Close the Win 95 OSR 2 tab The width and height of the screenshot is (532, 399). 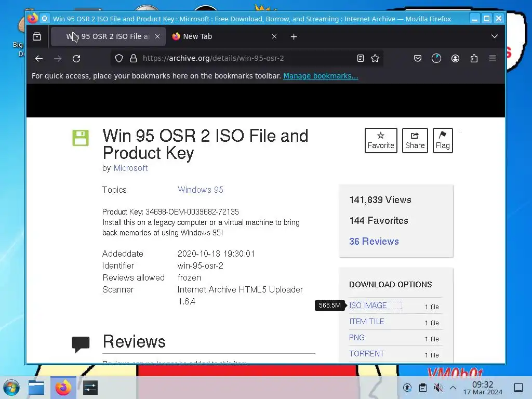click(157, 36)
